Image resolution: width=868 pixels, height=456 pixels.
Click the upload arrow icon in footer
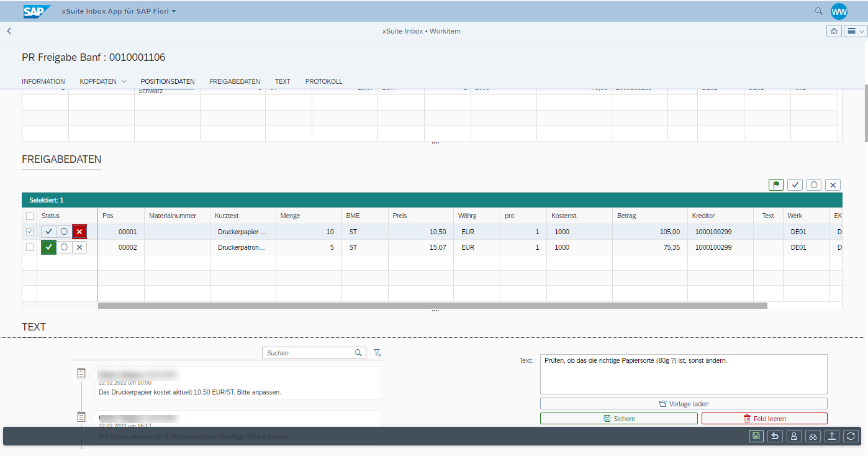832,436
